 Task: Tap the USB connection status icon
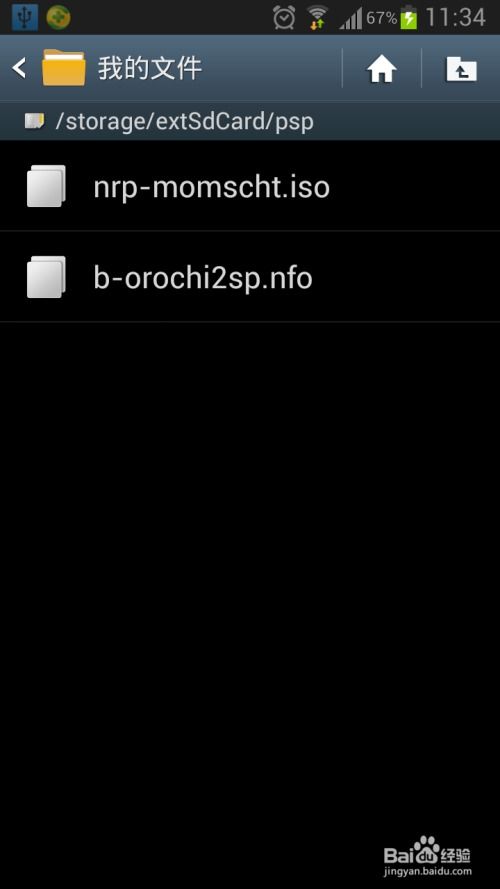click(x=25, y=18)
